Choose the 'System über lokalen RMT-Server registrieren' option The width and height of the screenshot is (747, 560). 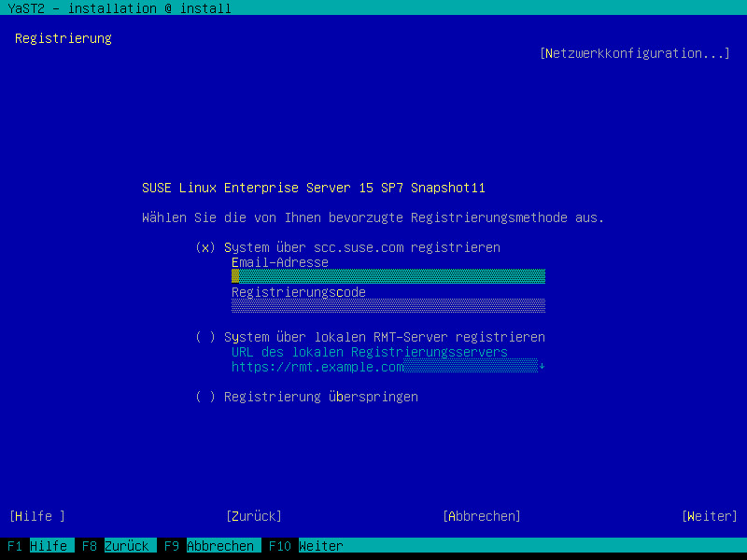coord(206,337)
